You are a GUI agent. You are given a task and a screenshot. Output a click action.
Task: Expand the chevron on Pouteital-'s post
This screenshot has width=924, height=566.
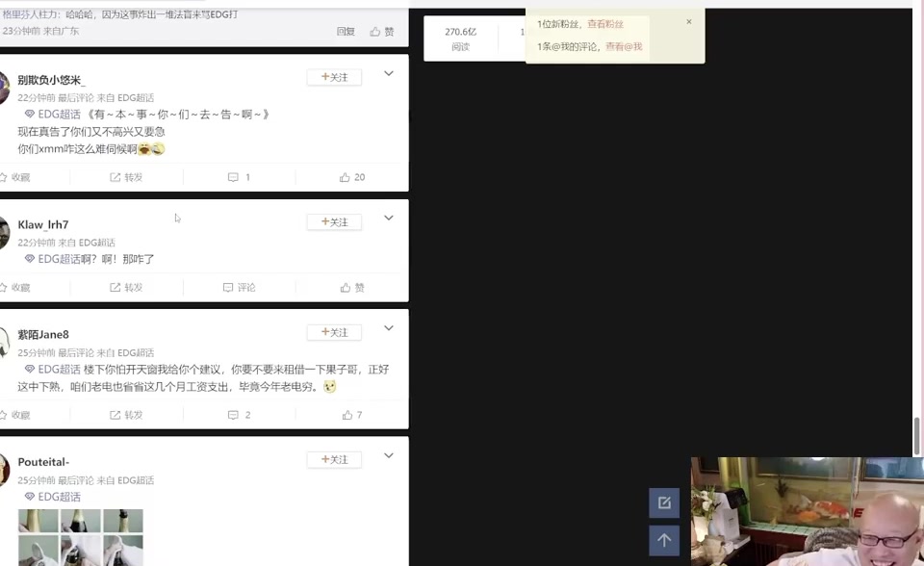tap(388, 455)
